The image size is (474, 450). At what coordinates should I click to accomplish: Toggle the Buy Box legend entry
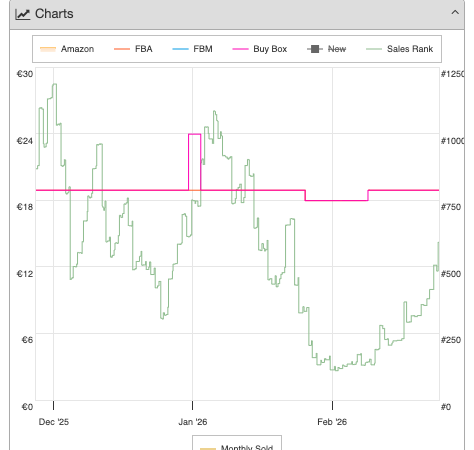point(260,49)
